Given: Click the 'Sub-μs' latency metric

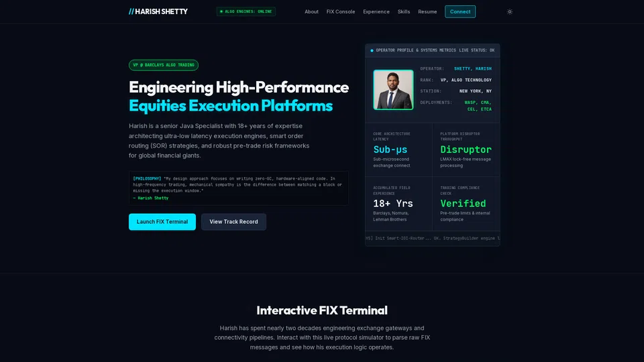Looking at the screenshot, I should point(390,149).
